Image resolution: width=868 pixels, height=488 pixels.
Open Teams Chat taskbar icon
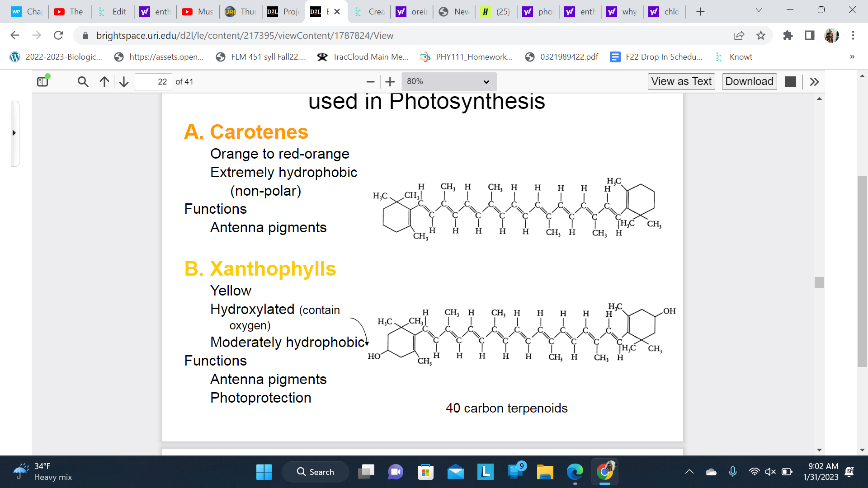point(396,472)
